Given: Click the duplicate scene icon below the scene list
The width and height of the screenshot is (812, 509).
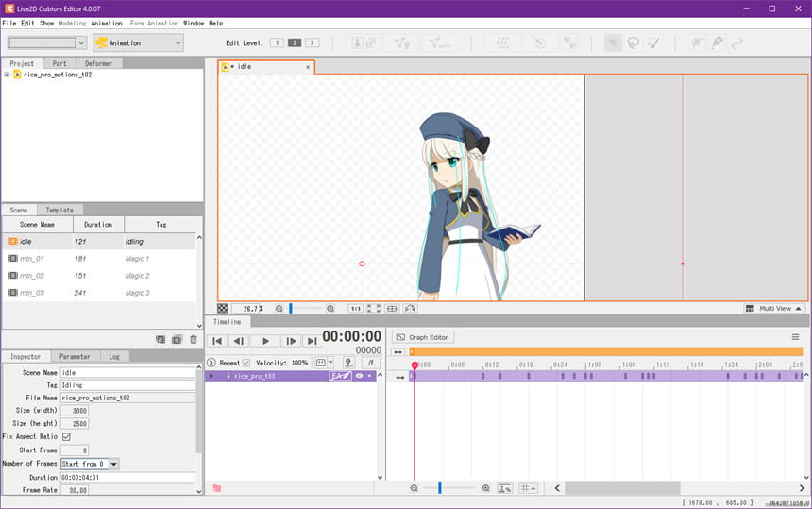Looking at the screenshot, I should (177, 340).
